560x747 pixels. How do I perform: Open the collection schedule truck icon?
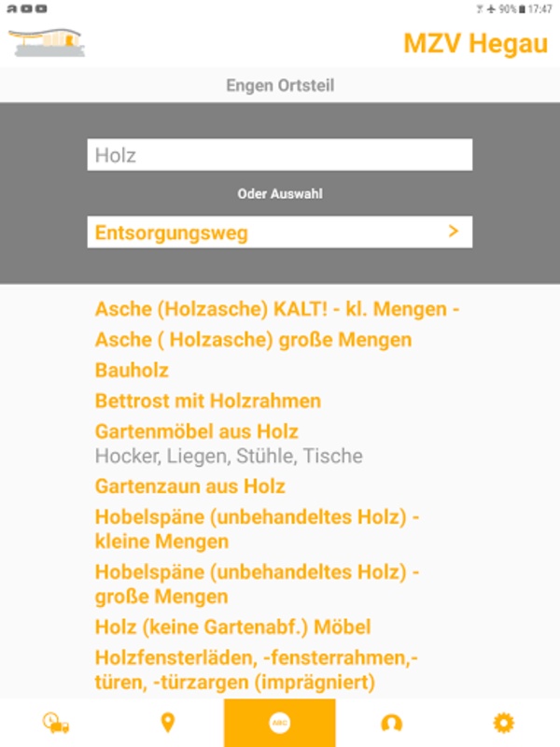point(56,723)
